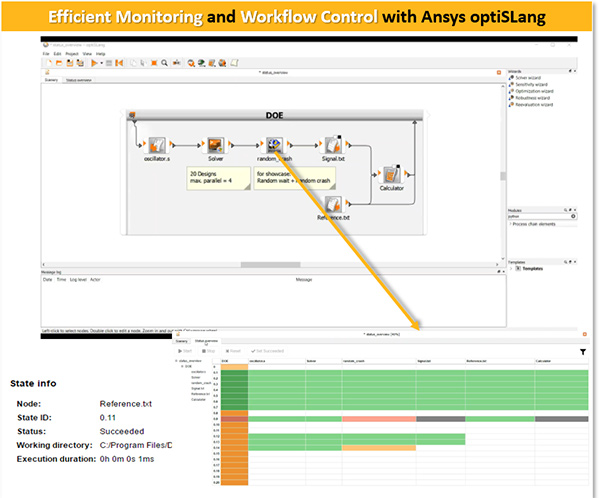Viewport: 600px width, 498px height.
Task: Select the Reference.txt node icon
Action: [x=333, y=204]
